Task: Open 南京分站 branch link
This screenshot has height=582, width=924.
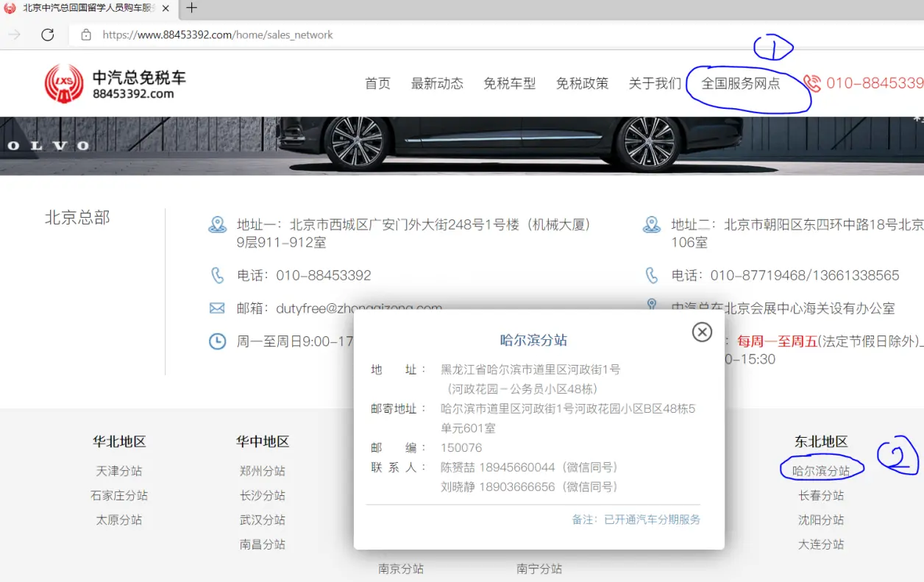Action: [x=401, y=569]
